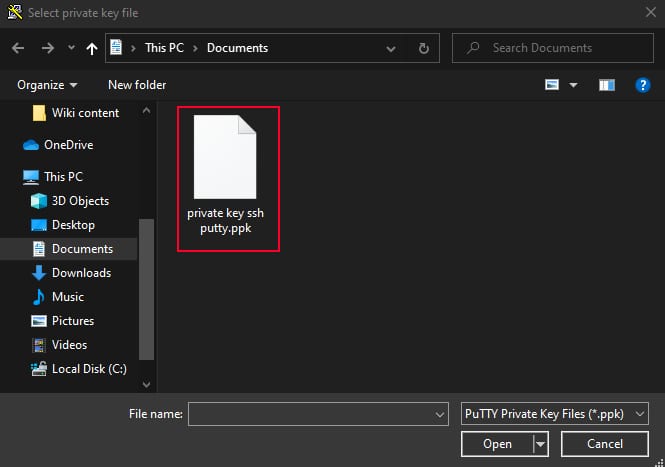The height and width of the screenshot is (467, 665).
Task: Change the view with the view icon
Action: 552,85
